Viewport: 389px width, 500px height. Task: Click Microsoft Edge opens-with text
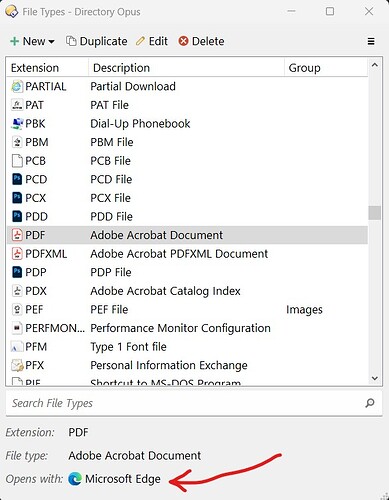(x=123, y=479)
